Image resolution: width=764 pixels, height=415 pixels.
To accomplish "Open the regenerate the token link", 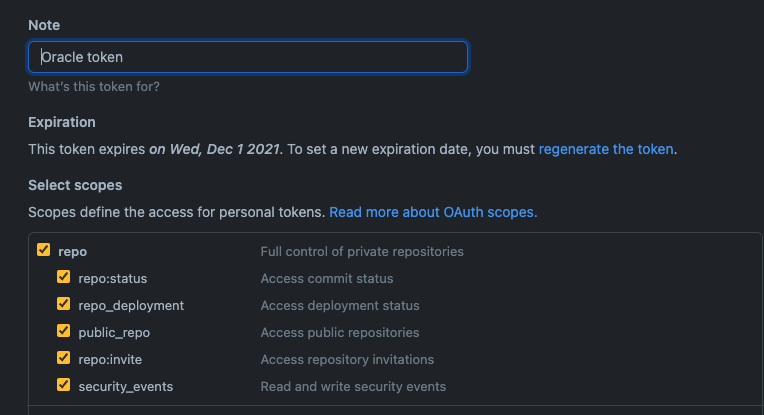I will pos(606,149).
